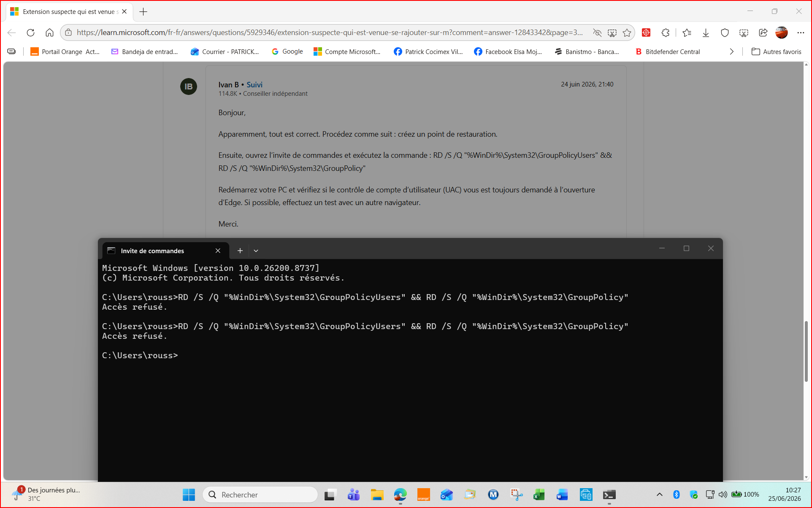Open the red extension icon in toolbar

[646, 32]
